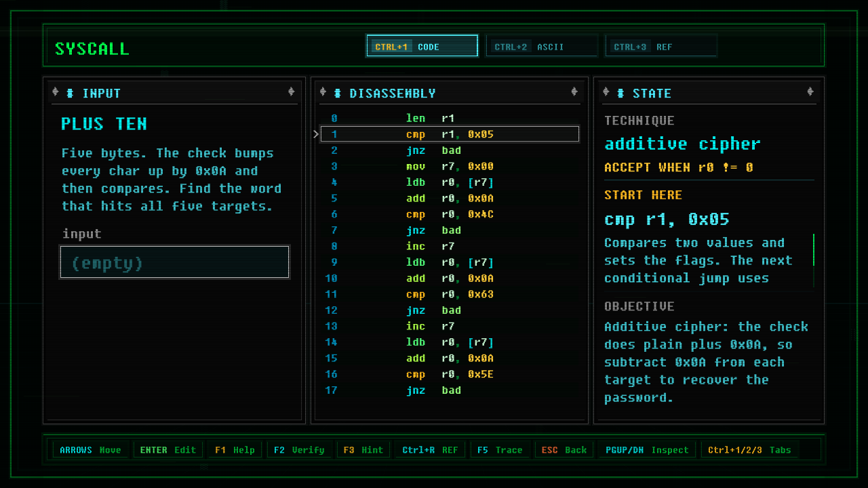Click the diamond icon left of STATE
The image size is (868, 488).
[x=606, y=92]
